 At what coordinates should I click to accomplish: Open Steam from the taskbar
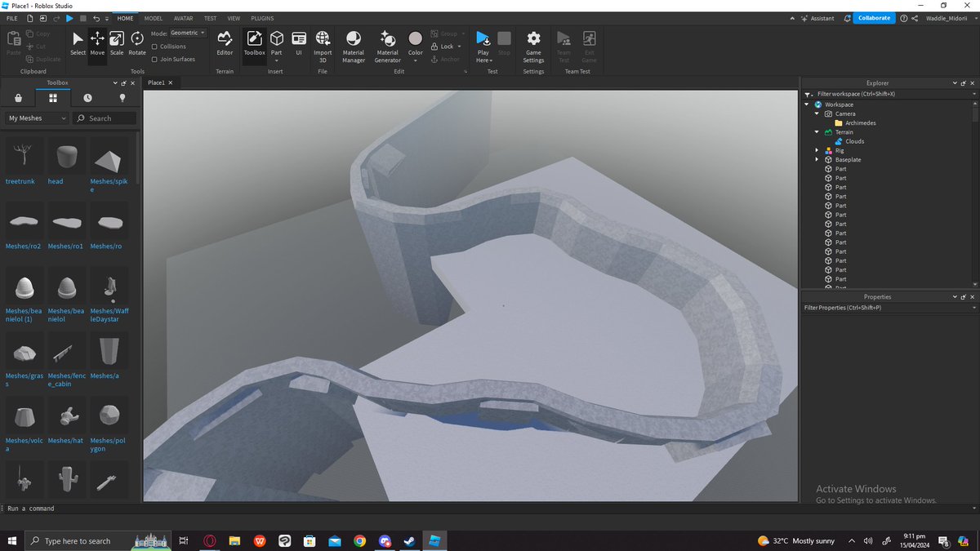410,540
